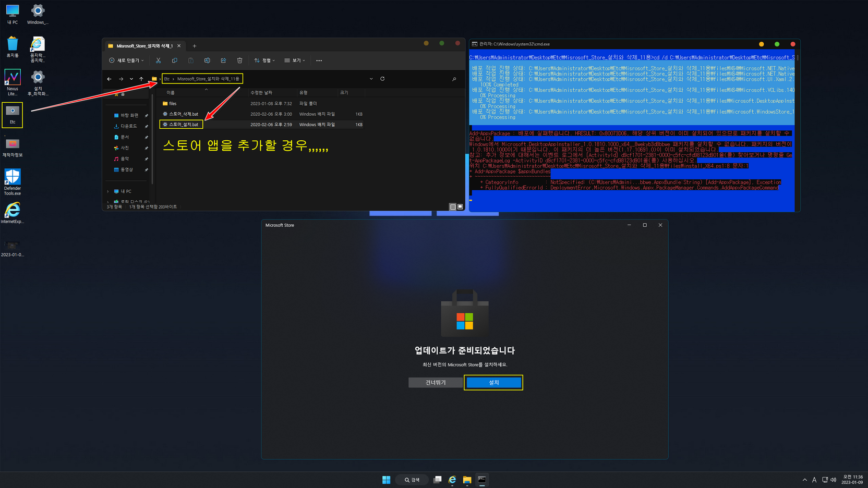Image resolution: width=868 pixels, height=488 pixels.
Task: Switch Explorer to details view in status bar
Action: click(x=453, y=207)
